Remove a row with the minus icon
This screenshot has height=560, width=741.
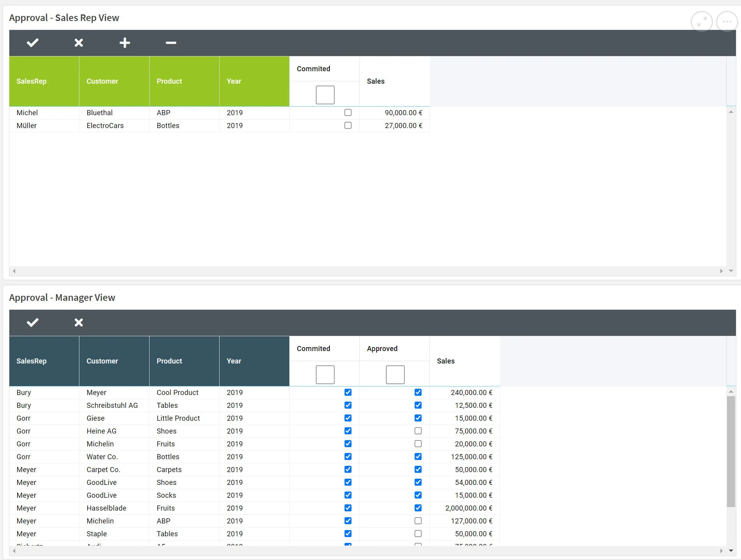171,43
